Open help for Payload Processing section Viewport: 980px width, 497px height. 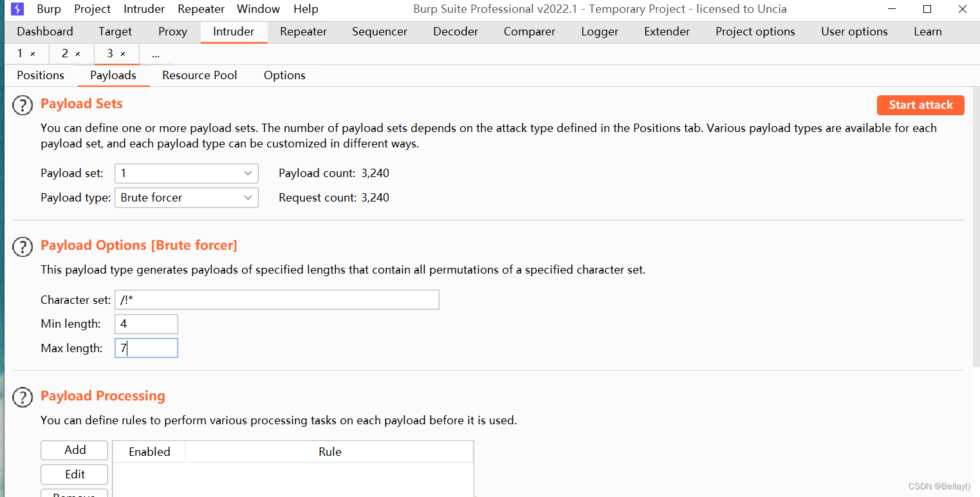click(23, 397)
